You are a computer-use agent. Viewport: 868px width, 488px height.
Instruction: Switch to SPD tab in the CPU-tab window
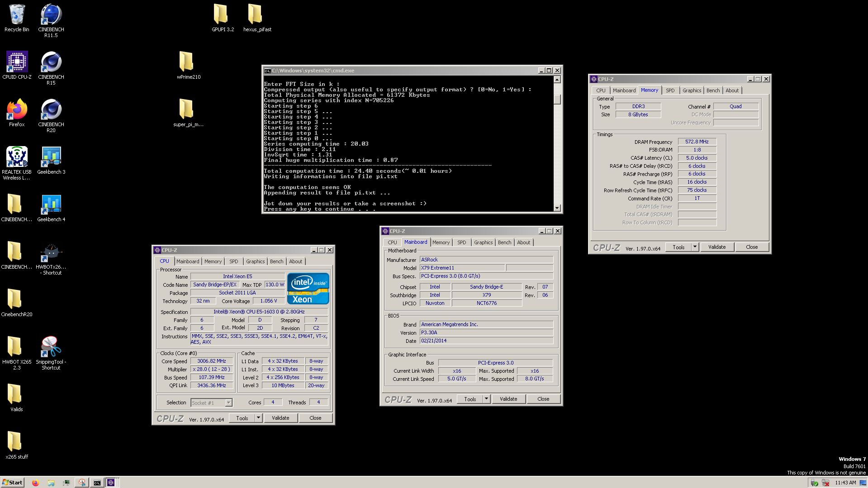pyautogui.click(x=233, y=261)
